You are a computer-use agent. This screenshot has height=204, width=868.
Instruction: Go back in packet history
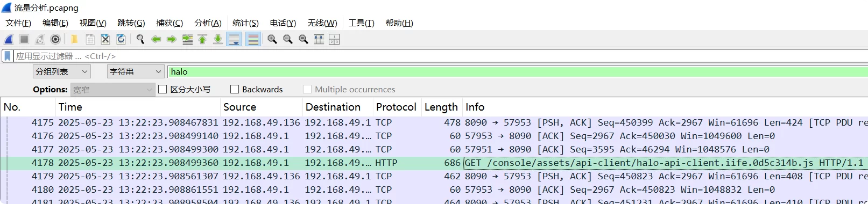(156, 39)
